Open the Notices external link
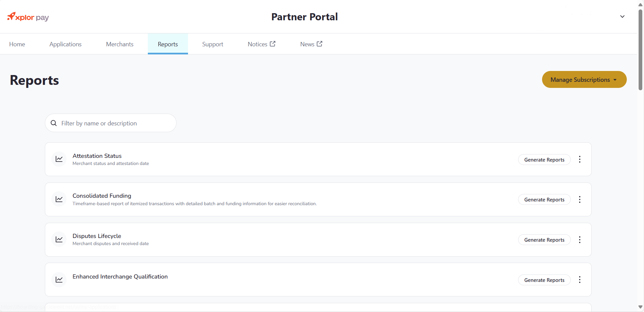 tap(261, 44)
